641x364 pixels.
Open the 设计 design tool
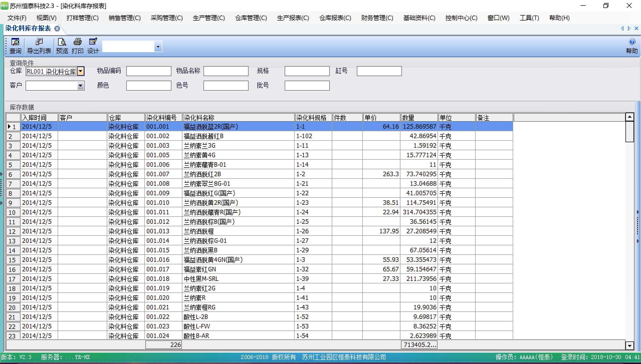click(x=93, y=46)
